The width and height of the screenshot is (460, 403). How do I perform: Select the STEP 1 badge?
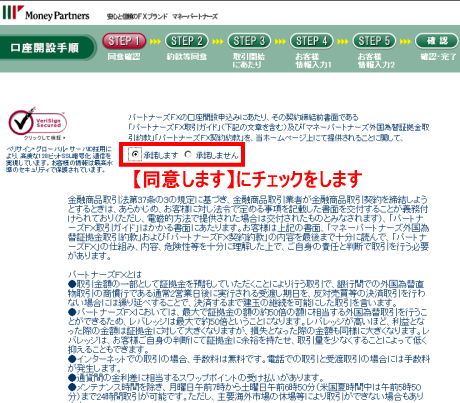124,41
